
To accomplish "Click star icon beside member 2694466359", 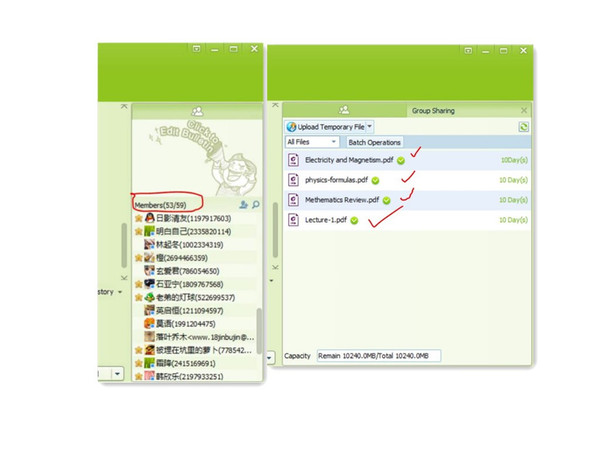I will tap(139, 258).
